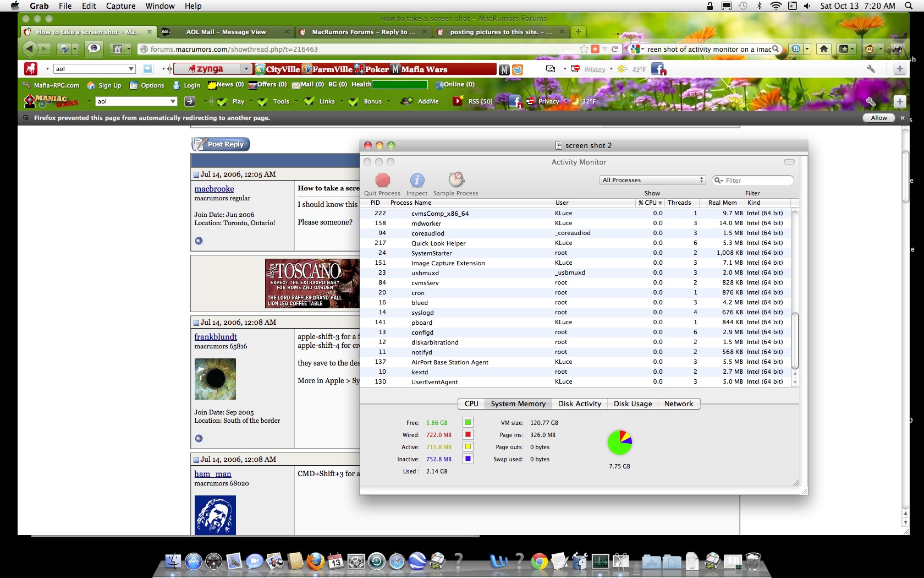Click the Firefox print icon

coord(64,49)
